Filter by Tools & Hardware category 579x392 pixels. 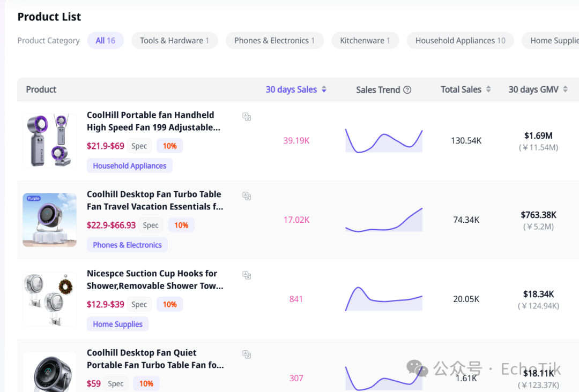point(174,41)
